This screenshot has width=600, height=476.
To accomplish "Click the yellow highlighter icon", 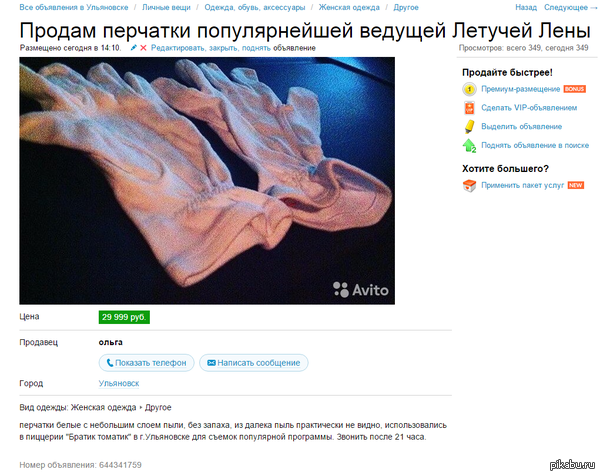I will (469, 127).
